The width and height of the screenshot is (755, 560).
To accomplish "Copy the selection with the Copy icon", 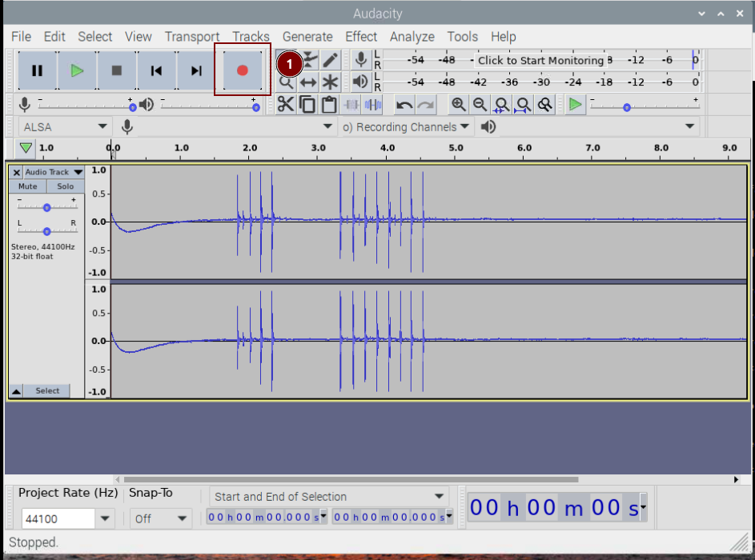I will (307, 104).
